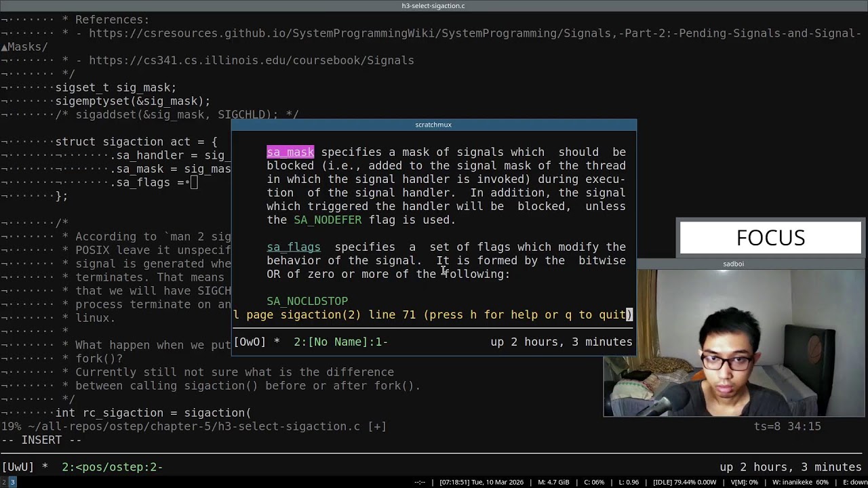
Task: Click the date and time in the status bar
Action: click(x=481, y=483)
